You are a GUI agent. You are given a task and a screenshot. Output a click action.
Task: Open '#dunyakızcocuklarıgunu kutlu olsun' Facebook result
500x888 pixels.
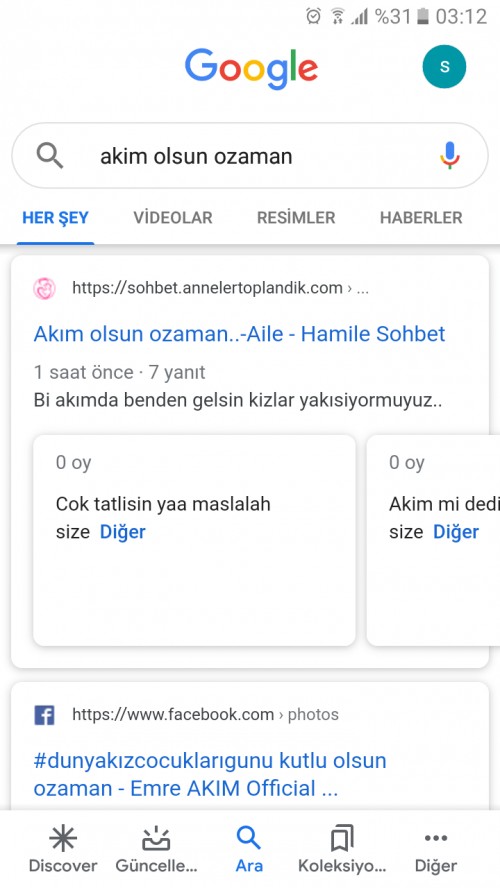[210, 774]
